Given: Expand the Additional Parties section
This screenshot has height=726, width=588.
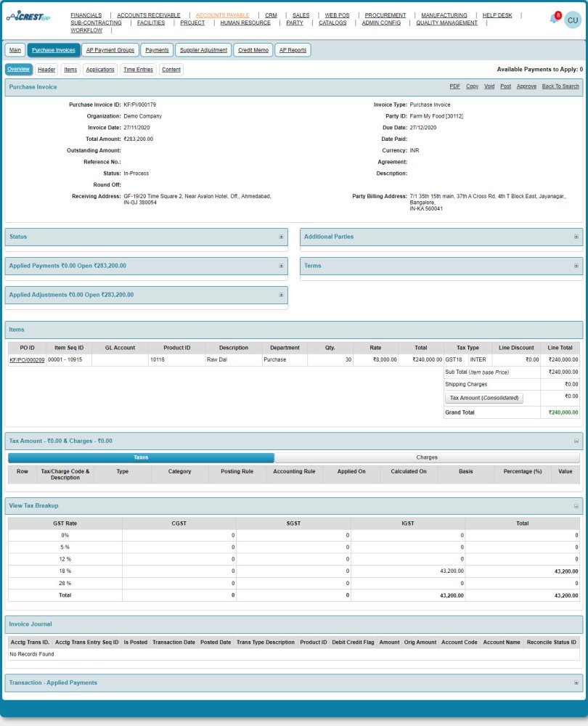Looking at the screenshot, I should tap(575, 237).
